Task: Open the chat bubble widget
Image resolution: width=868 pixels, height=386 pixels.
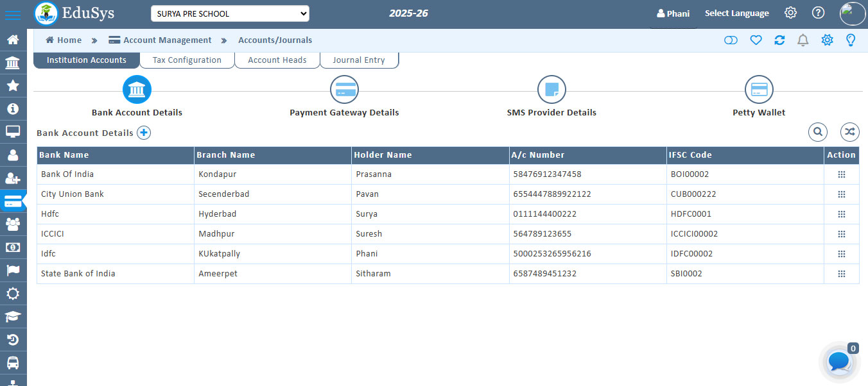Action: [x=839, y=362]
